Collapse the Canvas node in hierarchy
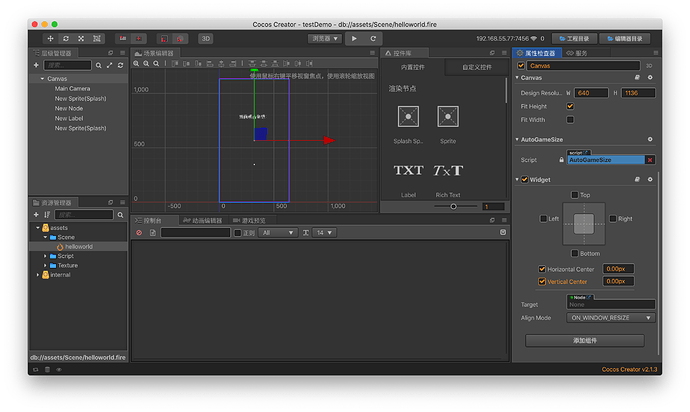 [x=42, y=78]
